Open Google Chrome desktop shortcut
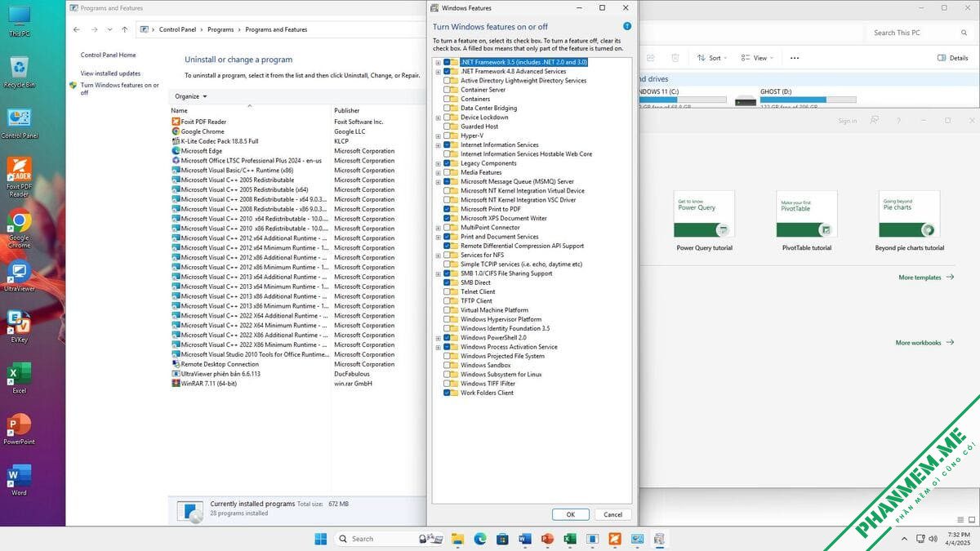The image size is (980, 551). coord(19,229)
